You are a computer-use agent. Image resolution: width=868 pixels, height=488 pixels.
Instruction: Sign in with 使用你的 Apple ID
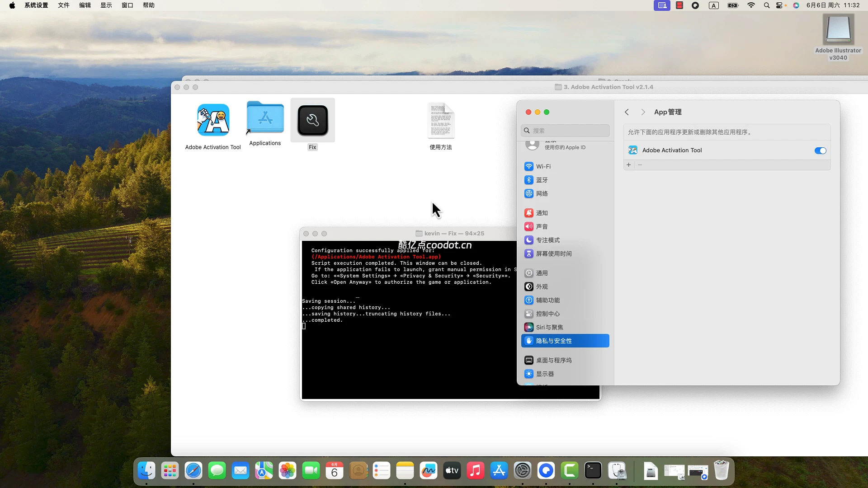click(565, 147)
